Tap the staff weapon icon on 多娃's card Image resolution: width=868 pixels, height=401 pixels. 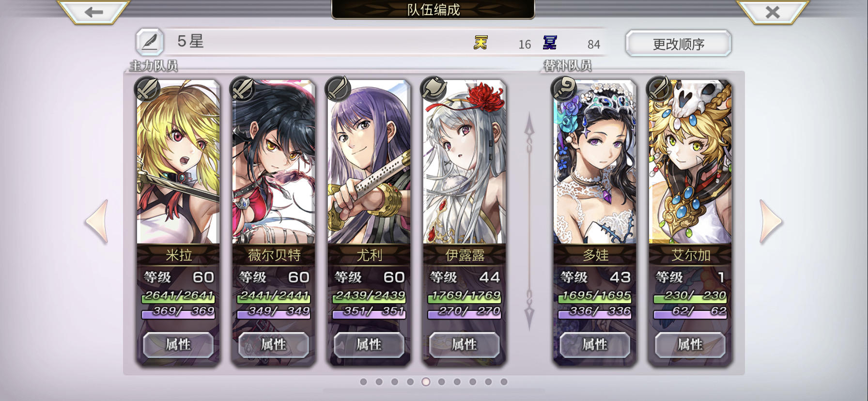pos(564,89)
